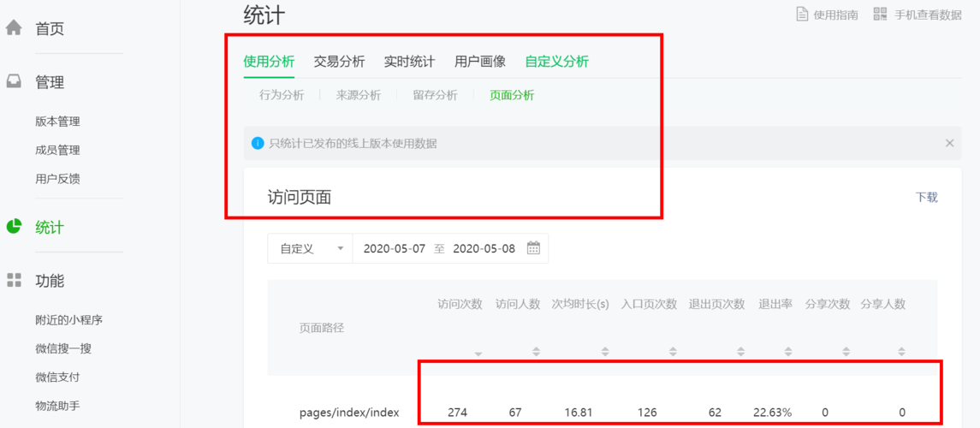Viewport: 980px width, 428px height.
Task: Switch to 用户画像 tab
Action: pyautogui.click(x=480, y=62)
